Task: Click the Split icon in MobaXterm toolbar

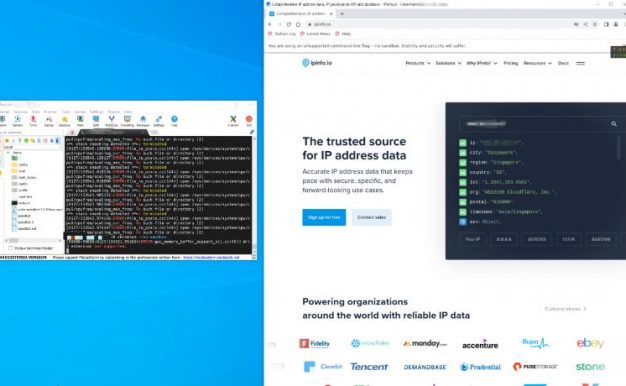Action: click(96, 121)
